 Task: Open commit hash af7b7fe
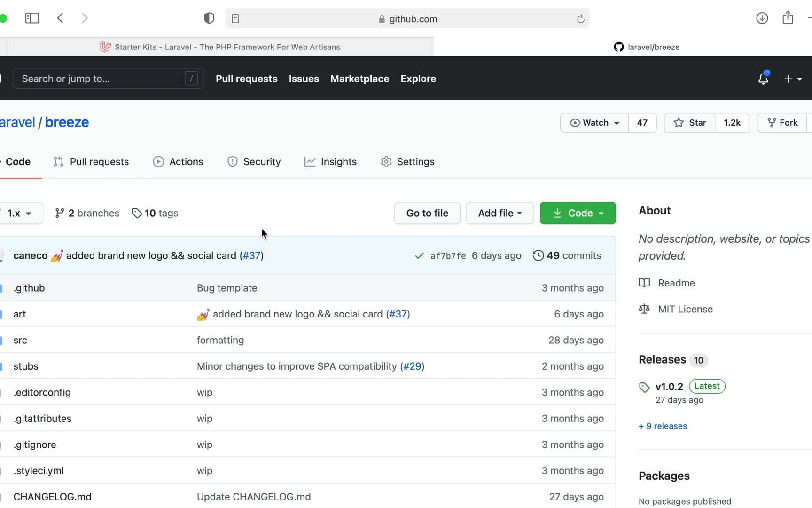[x=448, y=256]
